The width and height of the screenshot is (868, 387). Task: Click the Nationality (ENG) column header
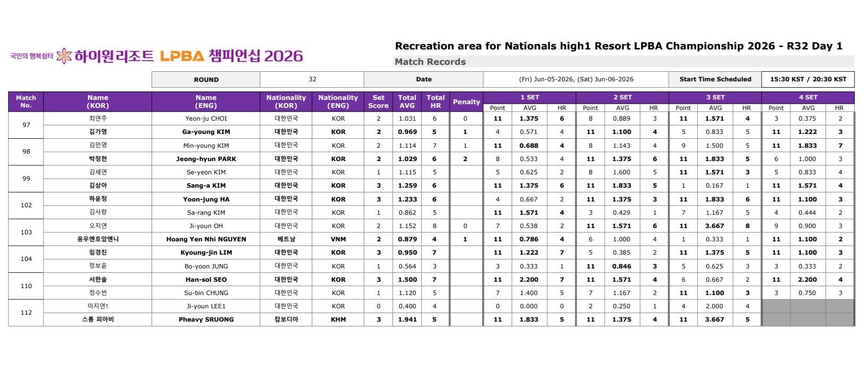coord(338,102)
